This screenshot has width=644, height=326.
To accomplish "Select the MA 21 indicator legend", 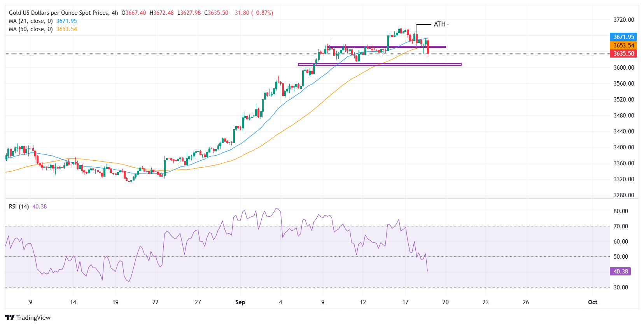I will (43, 21).
